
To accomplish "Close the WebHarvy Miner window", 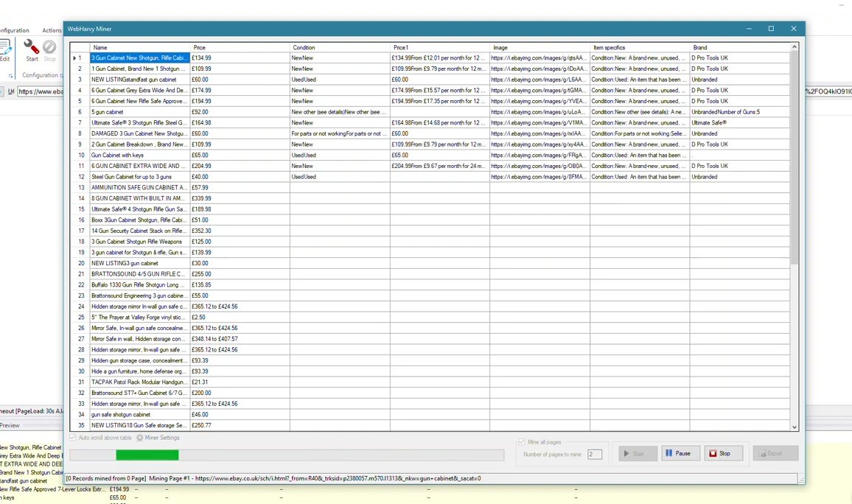I will pyautogui.click(x=793, y=29).
